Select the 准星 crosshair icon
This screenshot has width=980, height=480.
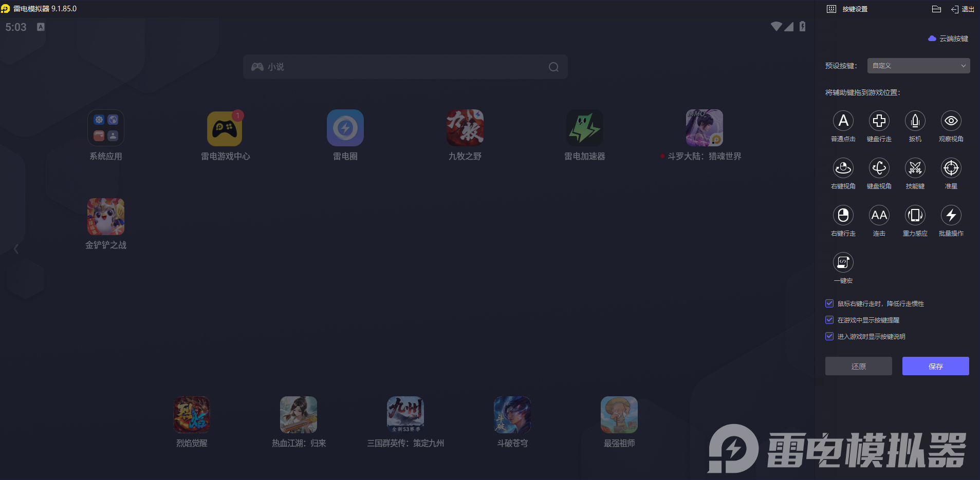[951, 168]
